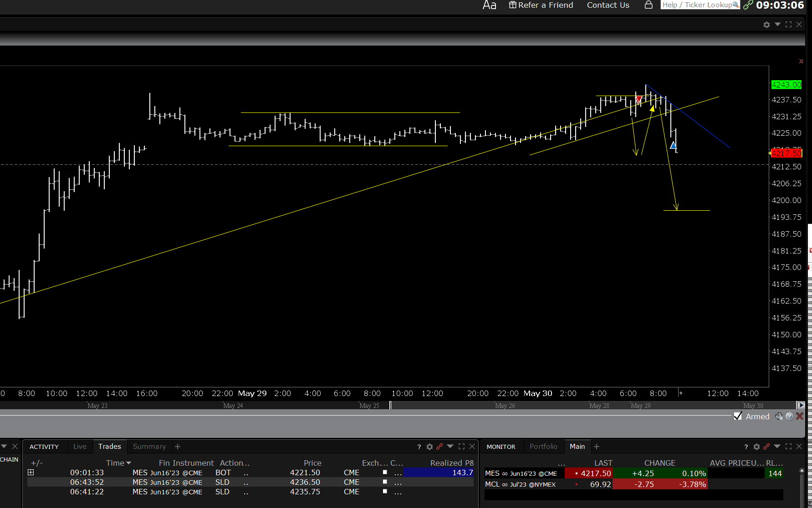Image resolution: width=812 pixels, height=508 pixels.
Task: Click the ACTIVITY panel title
Action: [44, 447]
